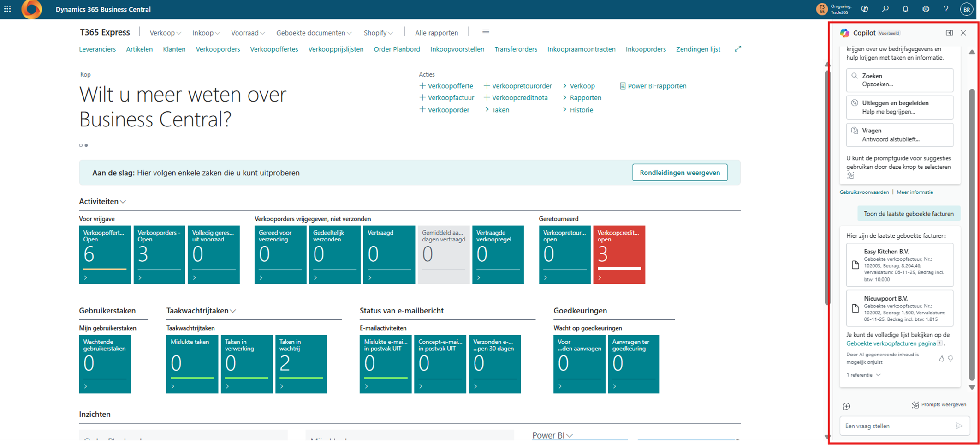Expand the 1 referentie section
Image resolution: width=980 pixels, height=445 pixels.
click(863, 375)
